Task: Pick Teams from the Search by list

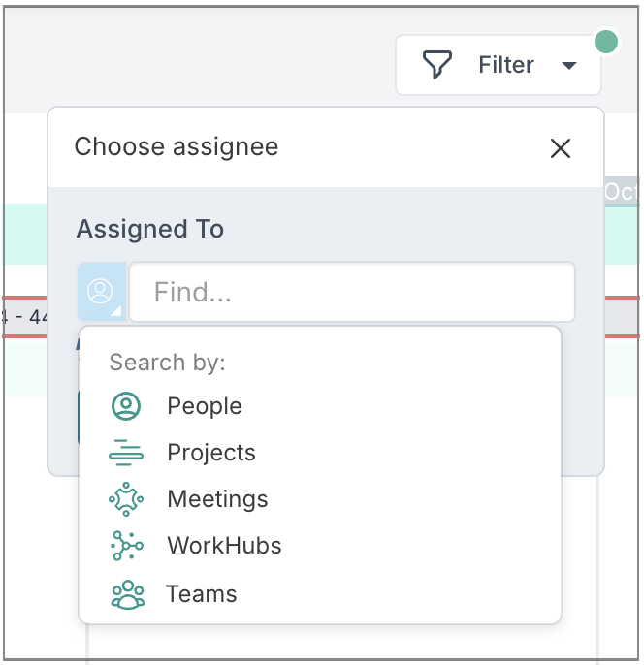Action: pyautogui.click(x=202, y=593)
